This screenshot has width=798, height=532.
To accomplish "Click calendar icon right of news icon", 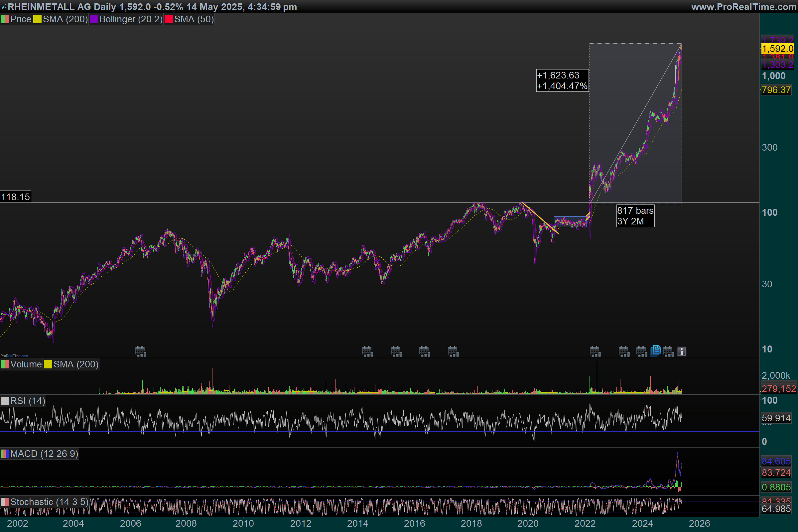I will click(x=668, y=351).
